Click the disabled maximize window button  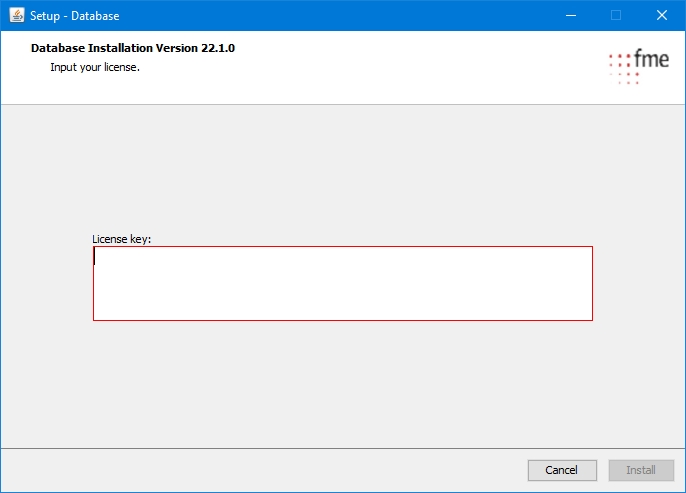click(x=616, y=15)
